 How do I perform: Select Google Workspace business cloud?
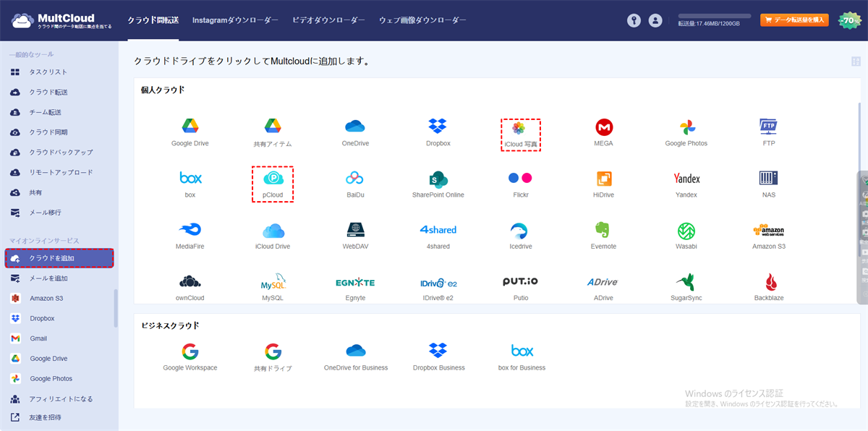coord(190,351)
